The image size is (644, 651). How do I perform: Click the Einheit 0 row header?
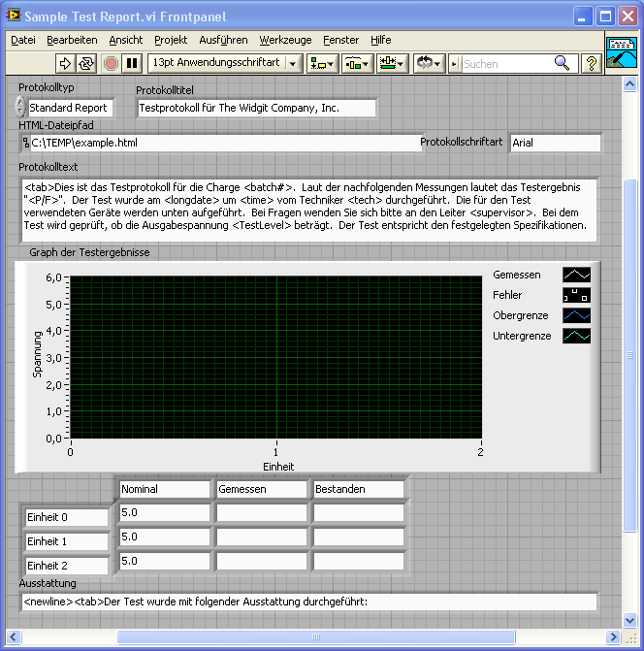[x=66, y=517]
